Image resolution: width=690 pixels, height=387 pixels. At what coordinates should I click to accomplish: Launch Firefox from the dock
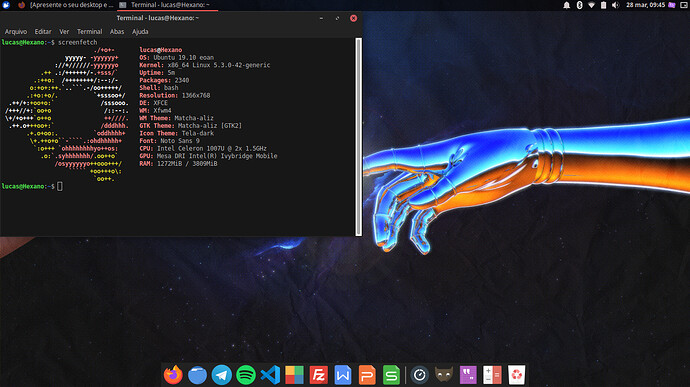[x=173, y=375]
